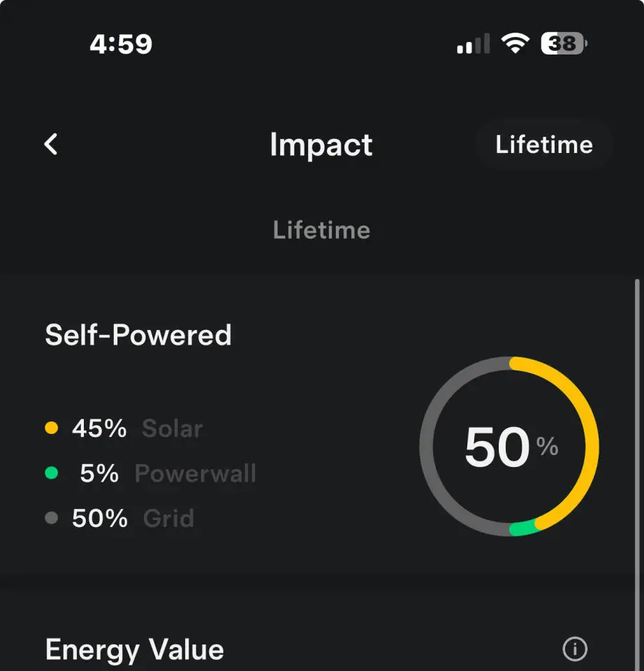The height and width of the screenshot is (671, 644).
Task: Tap the Self-Powered section heading
Action: [138, 335]
